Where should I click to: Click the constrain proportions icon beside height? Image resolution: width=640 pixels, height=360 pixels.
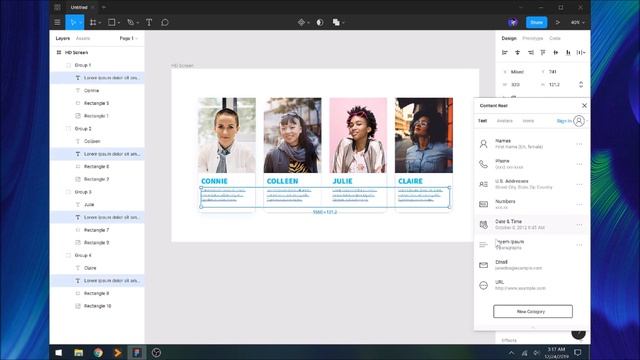(x=581, y=84)
